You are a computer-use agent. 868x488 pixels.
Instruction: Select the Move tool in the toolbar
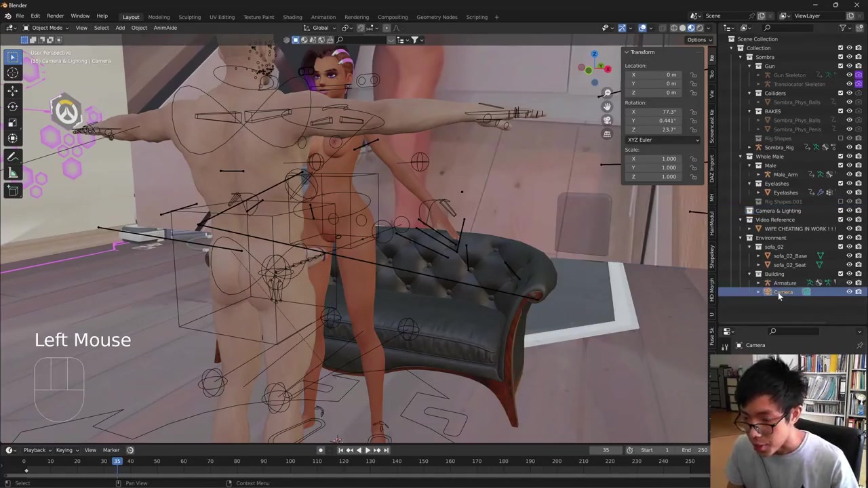point(12,90)
